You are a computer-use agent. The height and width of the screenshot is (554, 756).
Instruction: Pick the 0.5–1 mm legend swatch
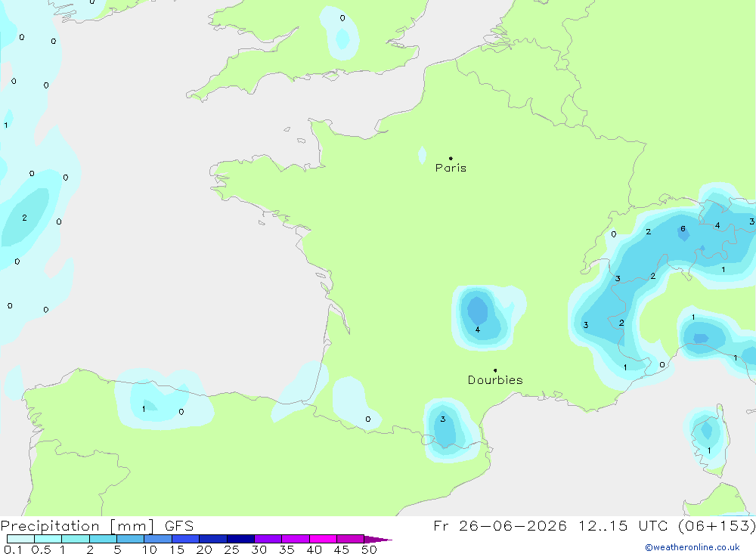[48, 539]
